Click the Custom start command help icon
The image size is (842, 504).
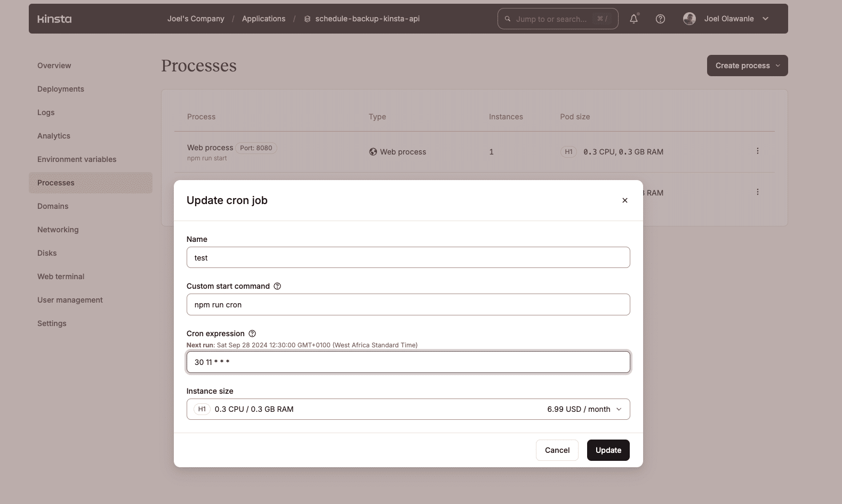277,286
